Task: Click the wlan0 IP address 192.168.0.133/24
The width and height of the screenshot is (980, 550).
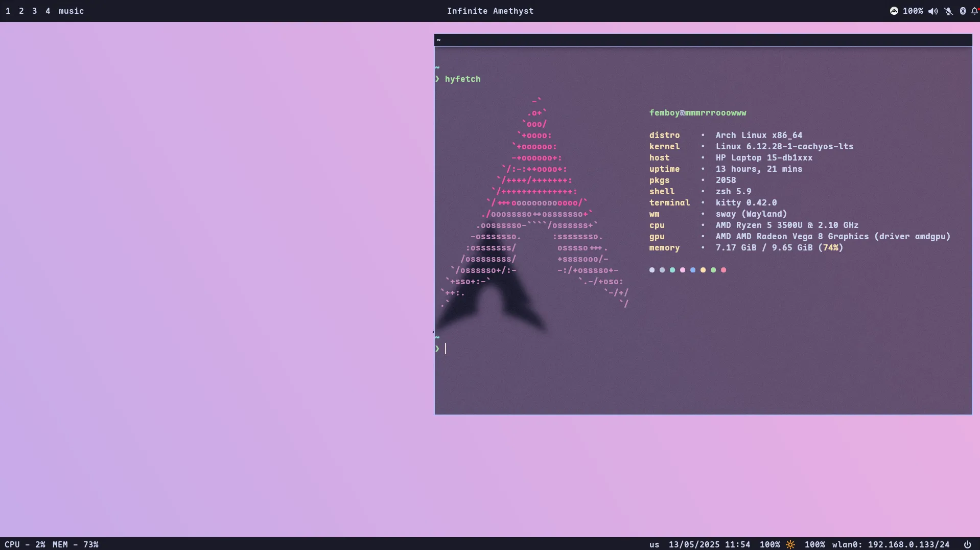Action: (x=891, y=544)
